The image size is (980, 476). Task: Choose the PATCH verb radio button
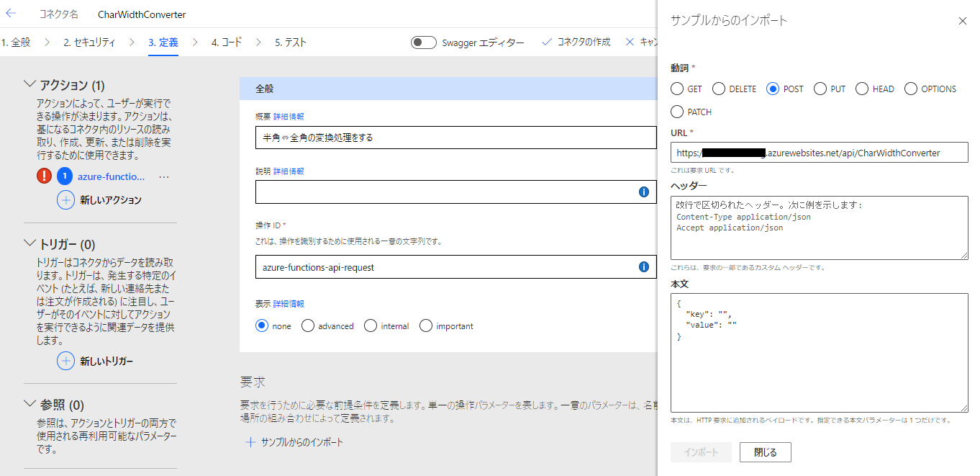pos(677,112)
